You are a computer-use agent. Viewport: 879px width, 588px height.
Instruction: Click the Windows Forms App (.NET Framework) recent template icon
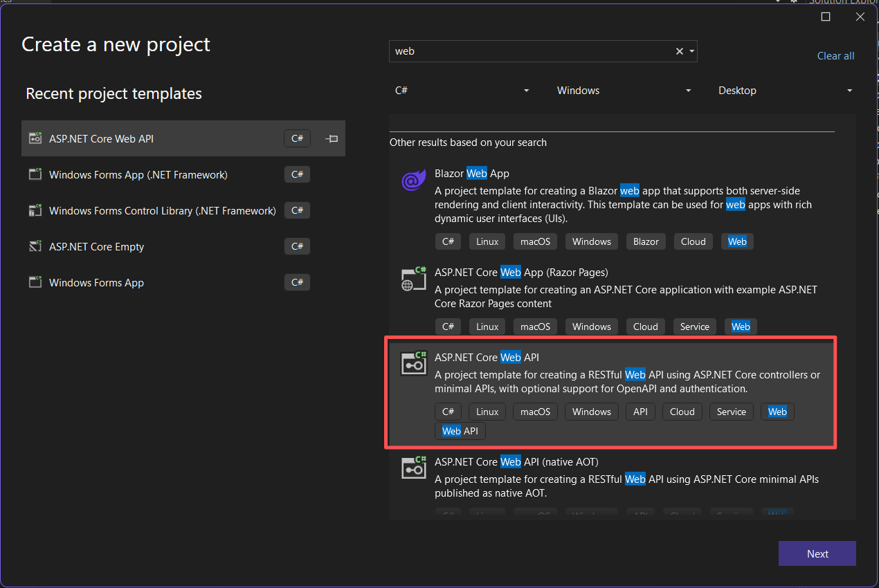pyautogui.click(x=35, y=174)
